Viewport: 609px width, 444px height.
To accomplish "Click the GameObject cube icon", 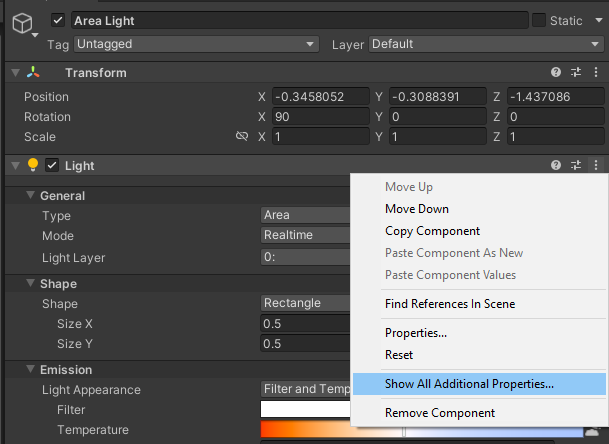I will (x=22, y=23).
